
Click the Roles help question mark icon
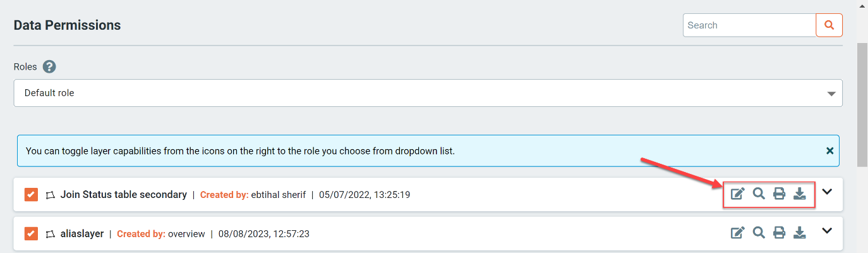(50, 66)
